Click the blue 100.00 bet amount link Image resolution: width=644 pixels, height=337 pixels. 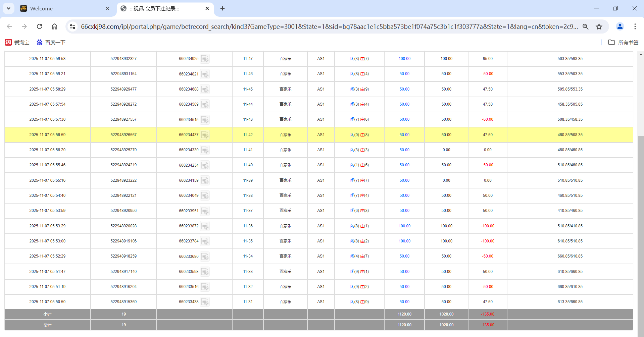(404, 59)
